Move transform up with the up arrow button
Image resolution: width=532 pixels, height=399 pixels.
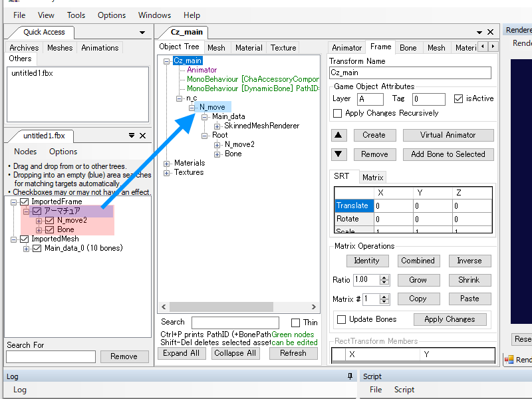(x=338, y=135)
